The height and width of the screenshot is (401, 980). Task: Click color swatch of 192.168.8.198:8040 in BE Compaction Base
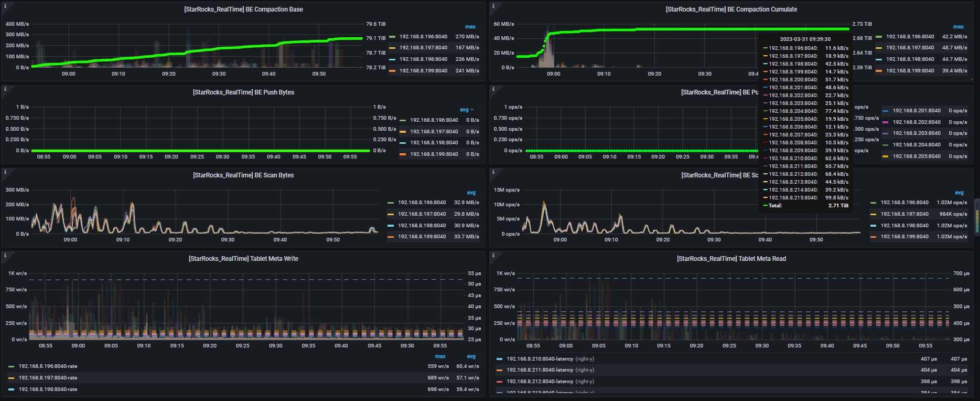coord(392,59)
